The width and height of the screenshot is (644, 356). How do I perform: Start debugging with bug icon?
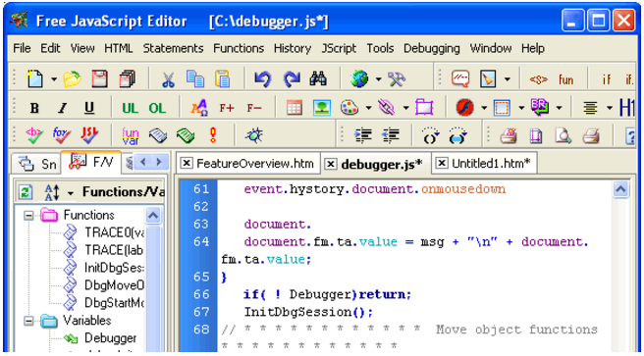pos(254,135)
